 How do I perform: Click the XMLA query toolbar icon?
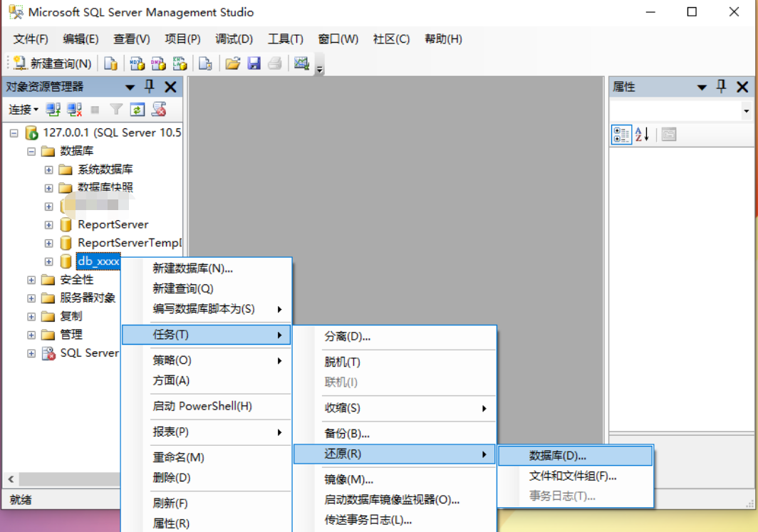180,63
